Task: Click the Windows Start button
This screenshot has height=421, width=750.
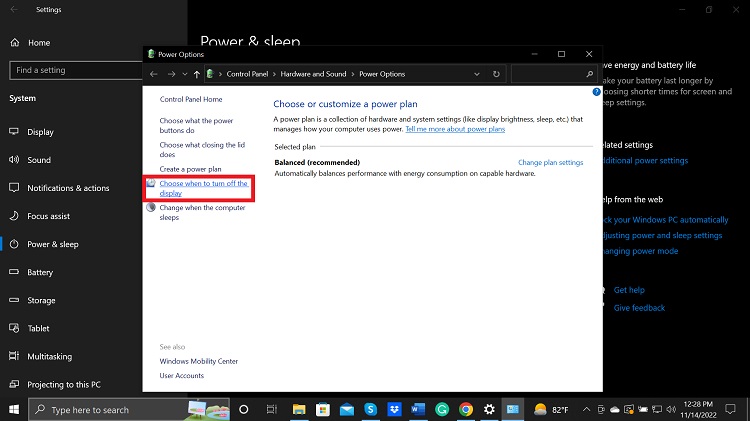Action: 13,409
